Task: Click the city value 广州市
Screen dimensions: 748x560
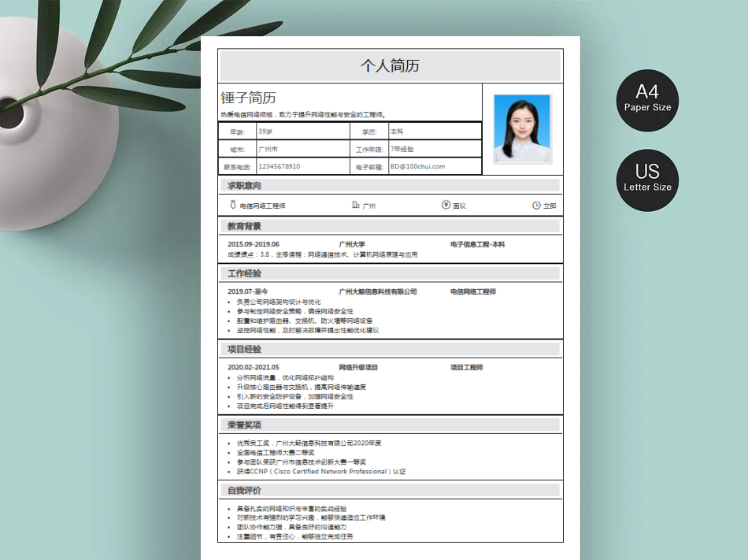Action: (x=268, y=149)
